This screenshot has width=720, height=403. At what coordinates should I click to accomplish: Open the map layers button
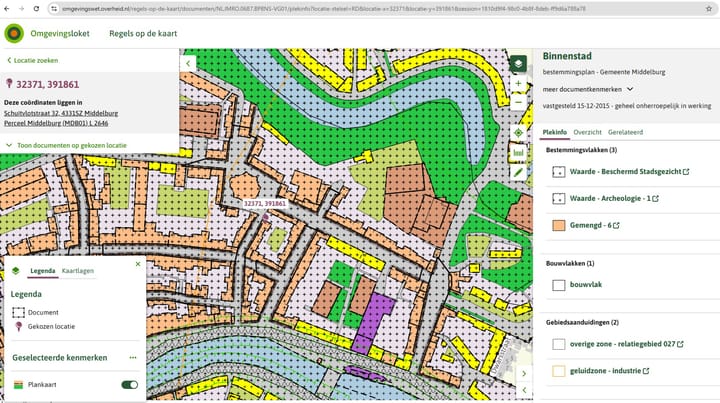click(x=518, y=63)
